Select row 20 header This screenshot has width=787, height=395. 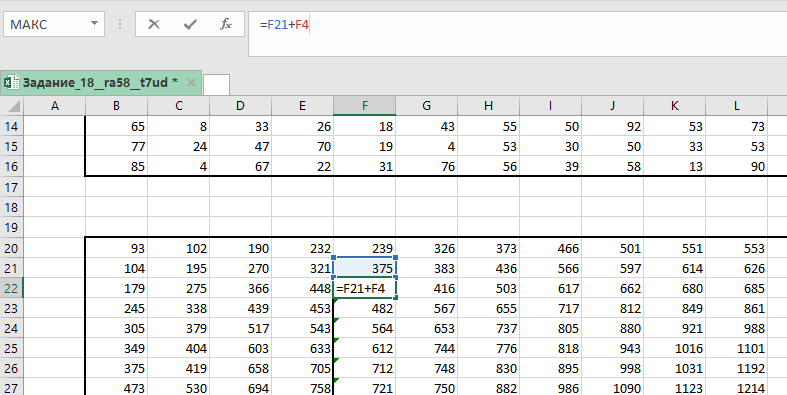pyautogui.click(x=12, y=248)
